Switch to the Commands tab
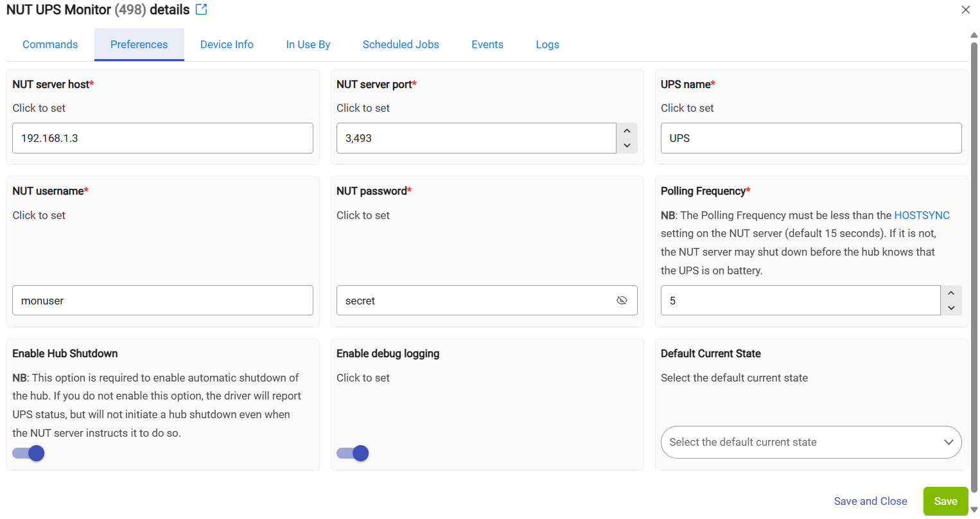 pyautogui.click(x=50, y=44)
